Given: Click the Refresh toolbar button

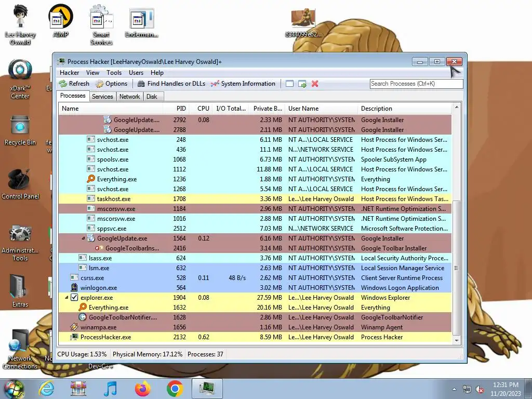Looking at the screenshot, I should pyautogui.click(x=74, y=84).
